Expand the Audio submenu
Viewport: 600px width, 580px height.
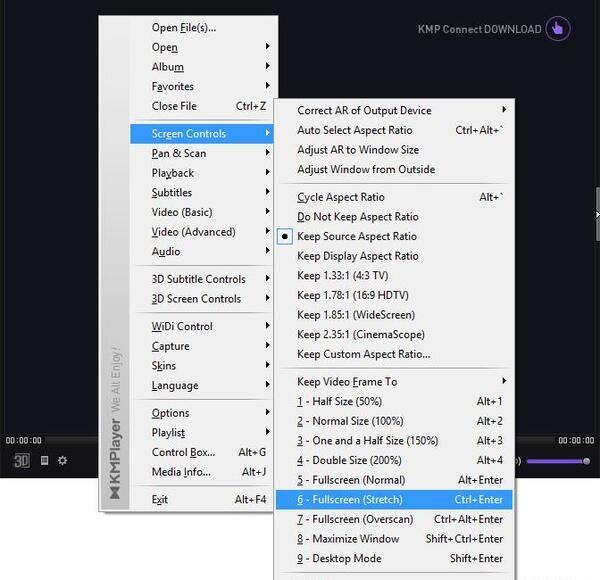coord(202,252)
